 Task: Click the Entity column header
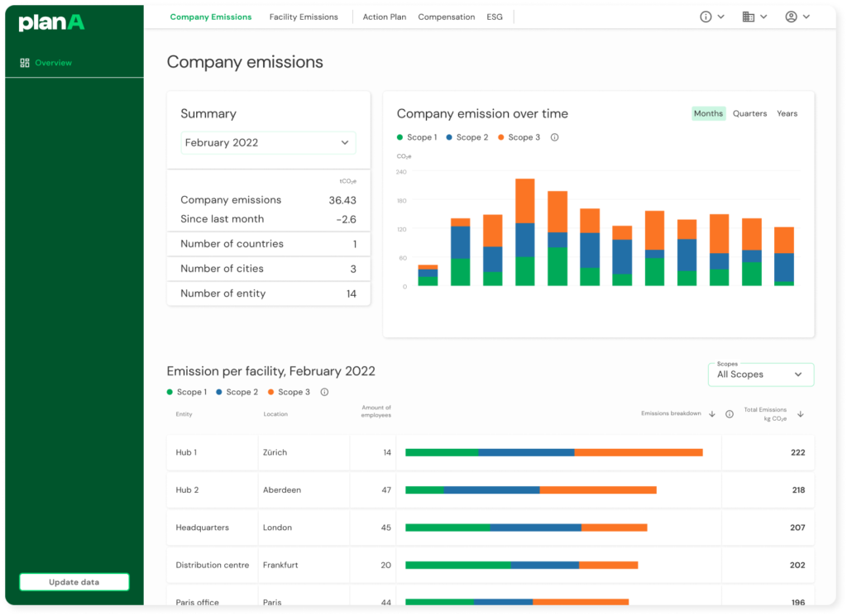tap(184, 414)
